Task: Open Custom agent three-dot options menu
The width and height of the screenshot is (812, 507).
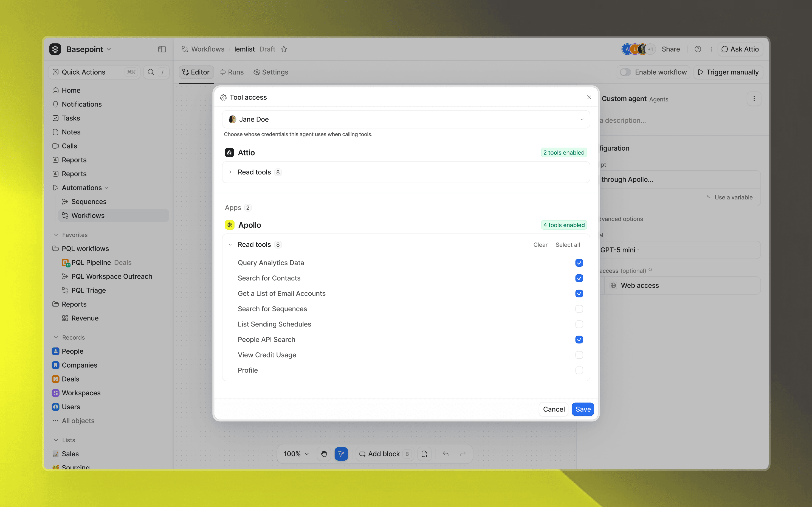Action: [x=754, y=99]
